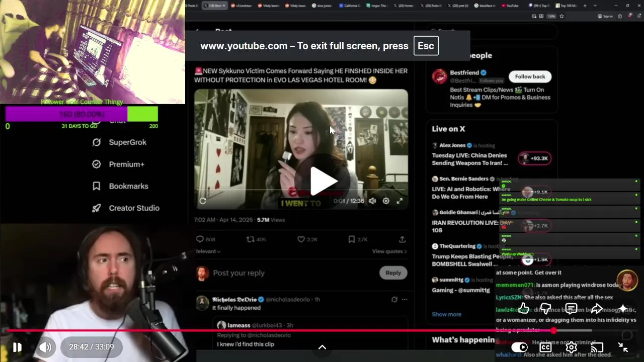
Task: Expand X video to fullscreen
Action: pyautogui.click(x=399, y=201)
